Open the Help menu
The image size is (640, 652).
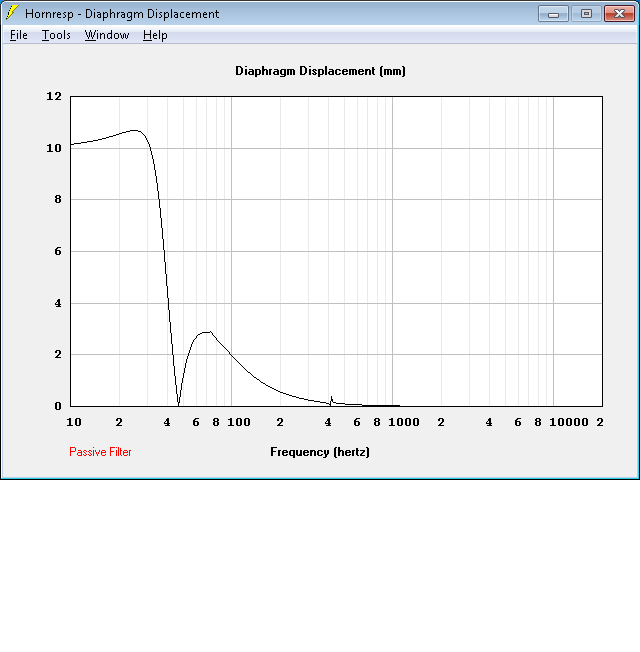(155, 35)
